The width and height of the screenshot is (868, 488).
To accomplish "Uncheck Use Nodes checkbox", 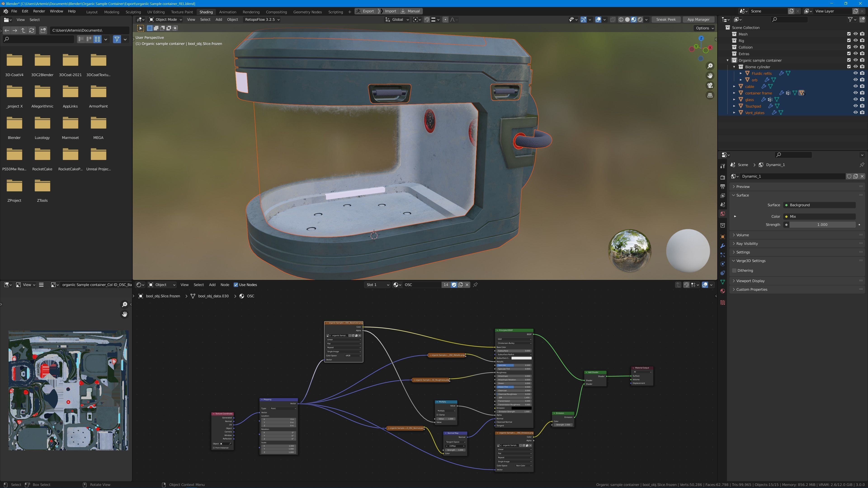I will 236,285.
